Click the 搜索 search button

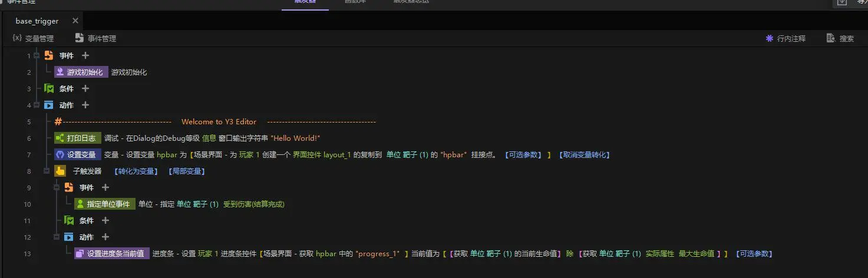coord(840,38)
